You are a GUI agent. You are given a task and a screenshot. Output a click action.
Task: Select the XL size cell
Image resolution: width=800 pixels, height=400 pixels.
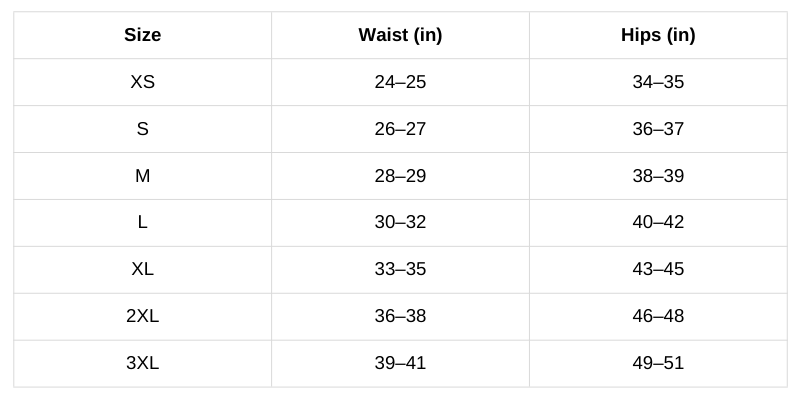tap(142, 269)
